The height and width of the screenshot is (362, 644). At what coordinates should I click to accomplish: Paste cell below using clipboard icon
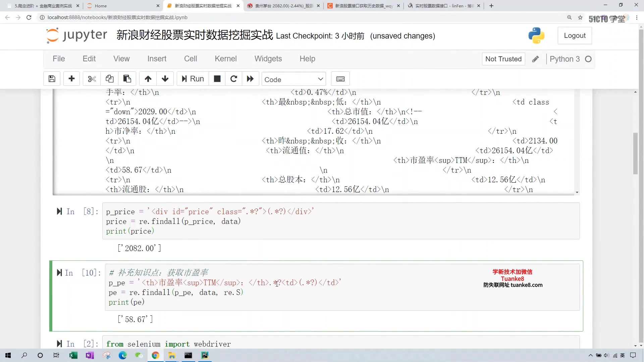point(127,79)
